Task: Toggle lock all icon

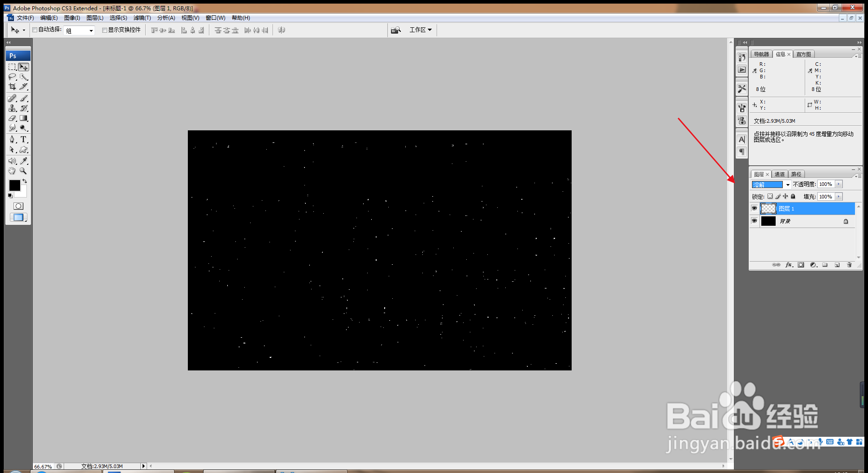Action: click(x=793, y=196)
